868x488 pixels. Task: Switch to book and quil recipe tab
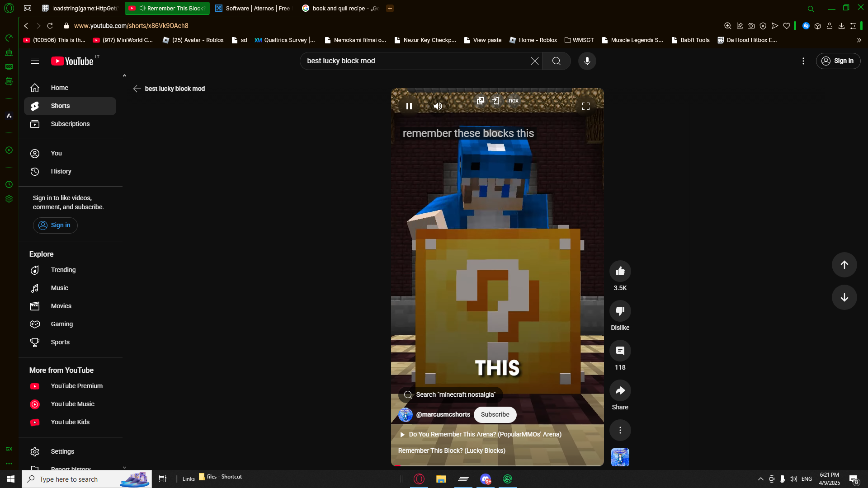[x=340, y=8]
